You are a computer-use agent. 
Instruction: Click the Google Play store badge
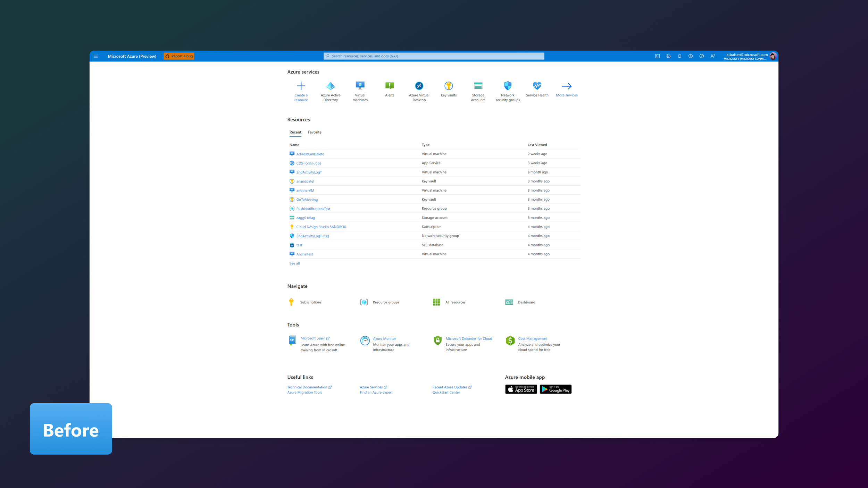[556, 389]
